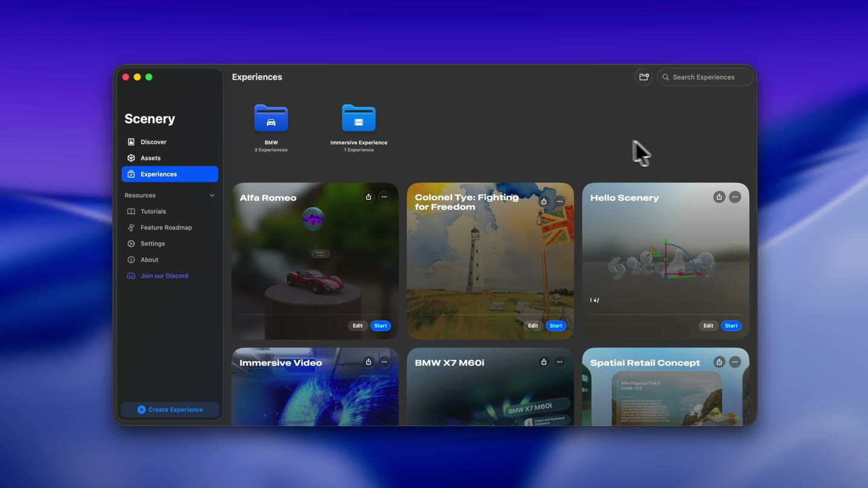Click the new folder icon beside search
This screenshot has width=868, height=488.
(644, 77)
